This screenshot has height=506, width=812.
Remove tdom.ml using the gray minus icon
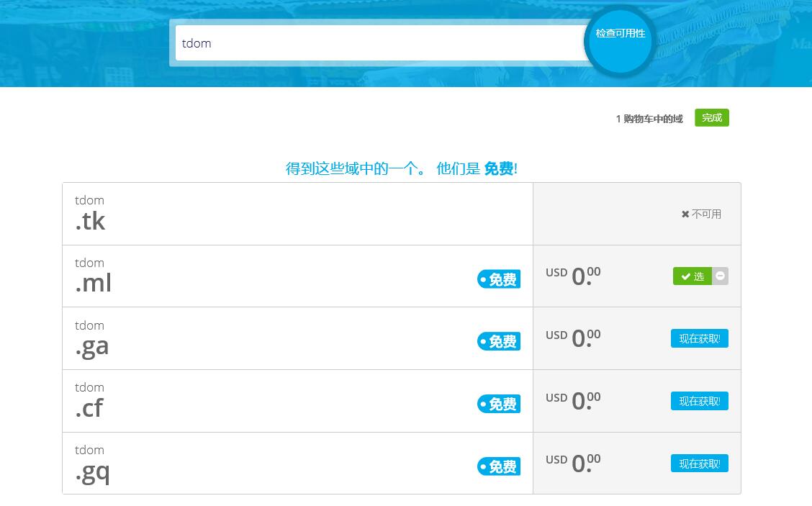(721, 276)
